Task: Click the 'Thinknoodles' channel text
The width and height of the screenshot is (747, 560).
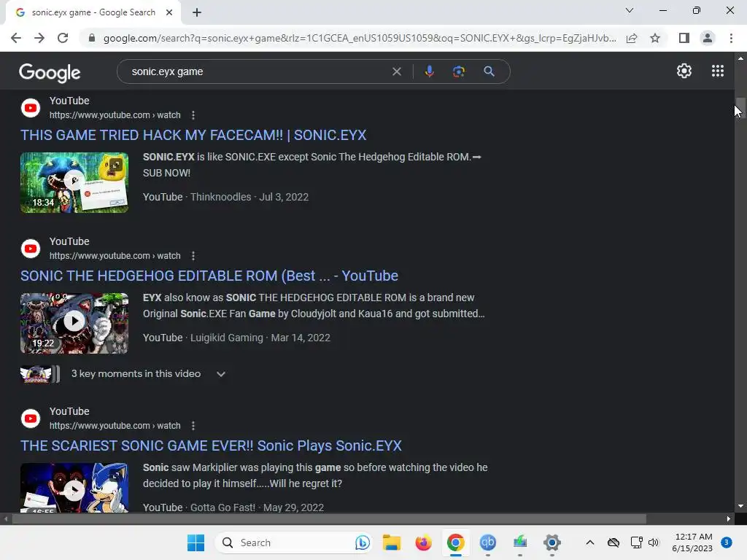Action: coord(220,197)
